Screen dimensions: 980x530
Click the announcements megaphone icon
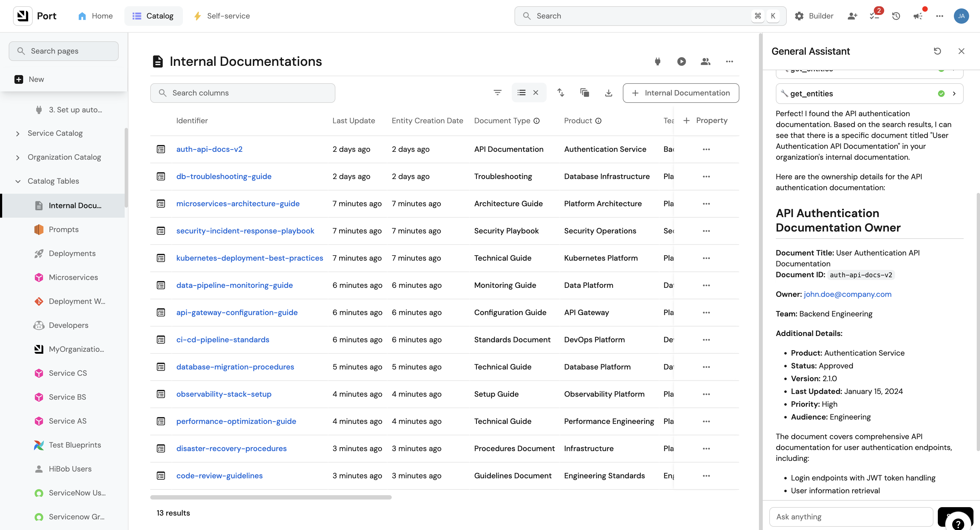[918, 16]
